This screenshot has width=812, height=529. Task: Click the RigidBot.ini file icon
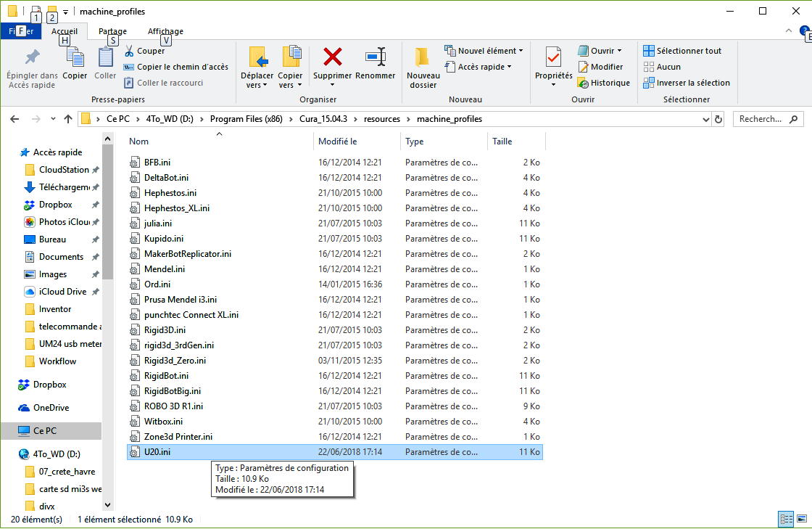(x=135, y=376)
